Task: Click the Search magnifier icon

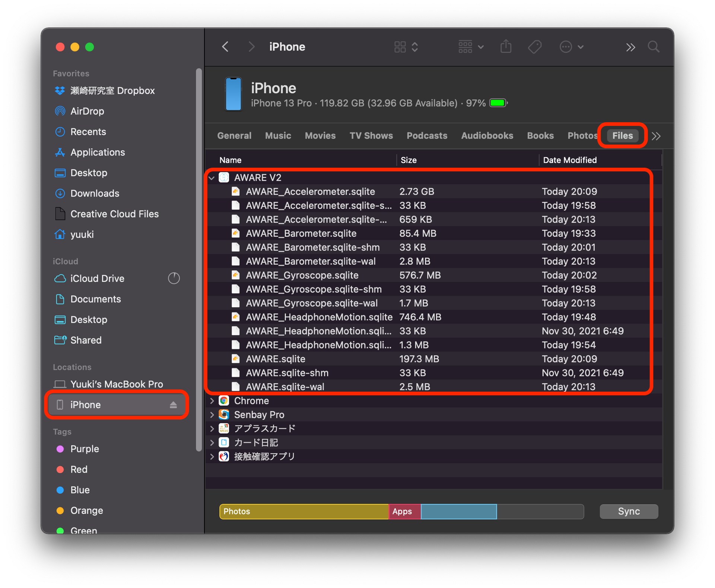Action: point(654,47)
